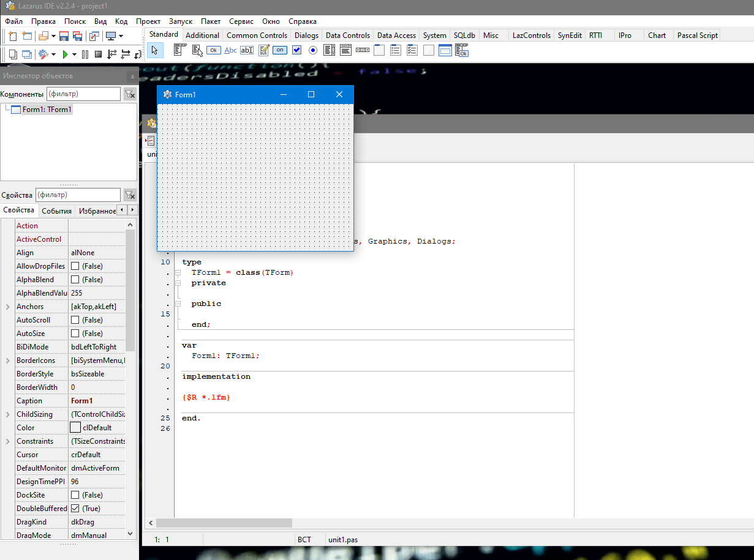
Task: Collapse code fold at public line
Action: [x=178, y=304]
